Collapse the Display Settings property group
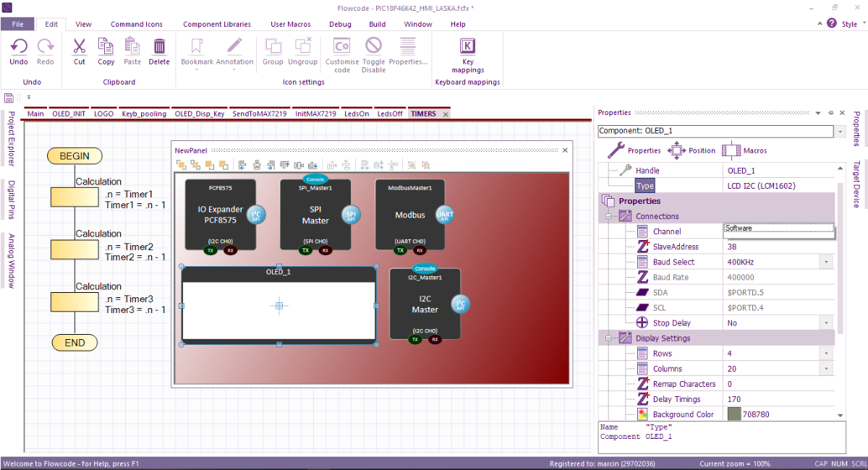 tap(608, 338)
